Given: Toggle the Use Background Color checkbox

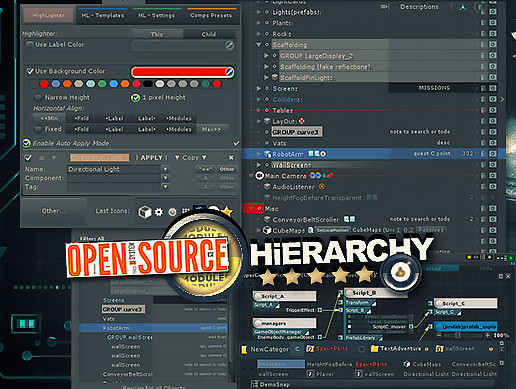Looking at the screenshot, I should coord(30,71).
